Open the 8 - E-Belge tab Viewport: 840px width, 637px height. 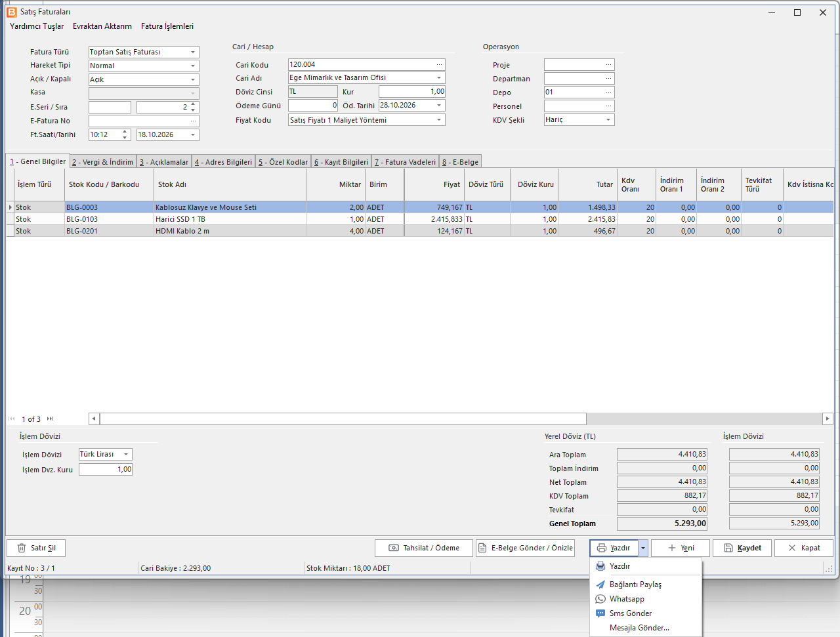tap(461, 162)
